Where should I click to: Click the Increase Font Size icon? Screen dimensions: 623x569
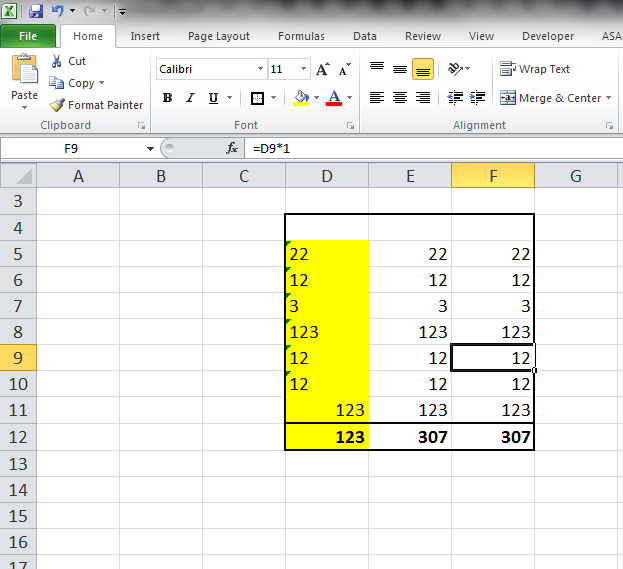click(322, 70)
